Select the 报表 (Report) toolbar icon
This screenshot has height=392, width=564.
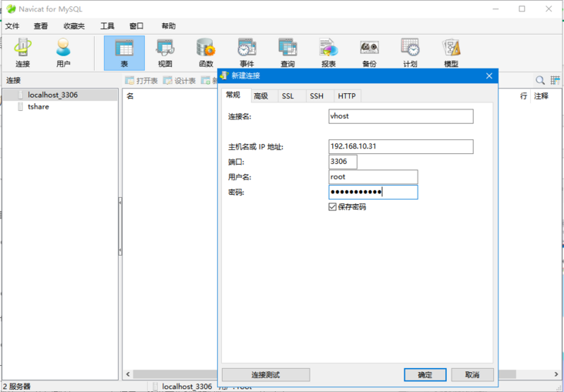coord(328,53)
